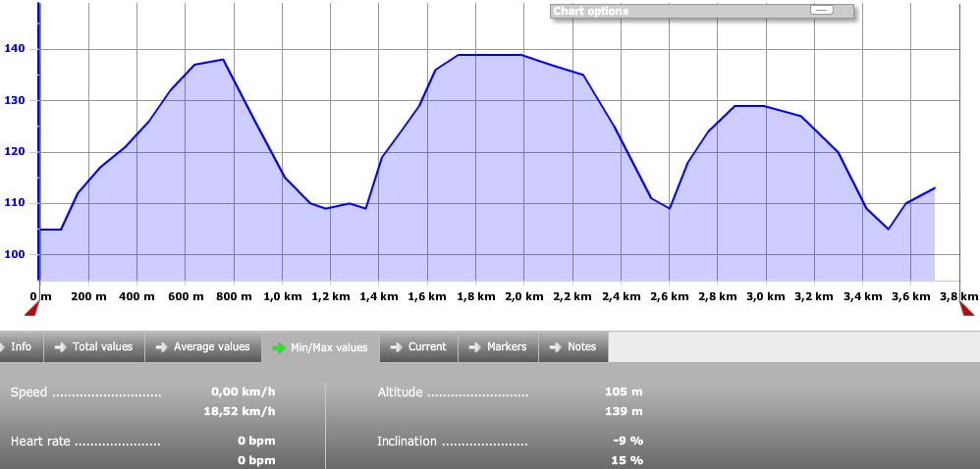Click the 2,0 km label on distance axis
980x469 pixels.
click(522, 296)
